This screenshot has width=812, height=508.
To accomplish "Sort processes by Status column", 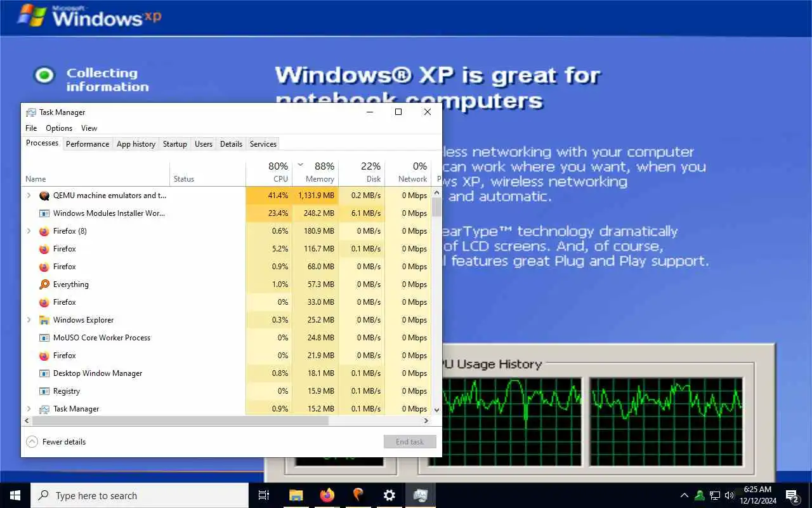I will coord(208,172).
